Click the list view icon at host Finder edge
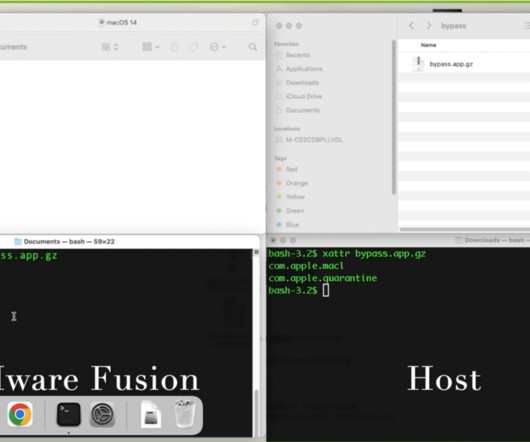 (x=527, y=26)
